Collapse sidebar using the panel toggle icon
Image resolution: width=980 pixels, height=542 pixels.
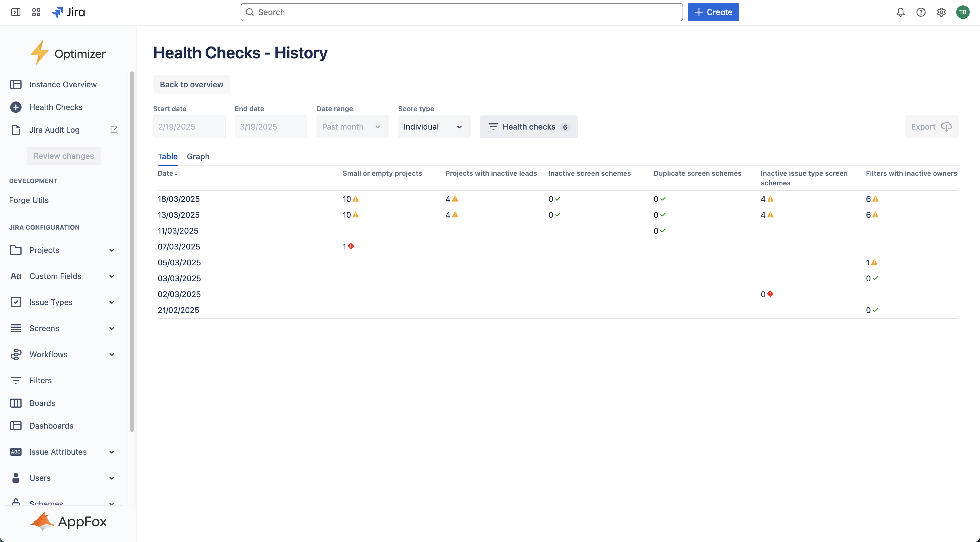point(16,12)
